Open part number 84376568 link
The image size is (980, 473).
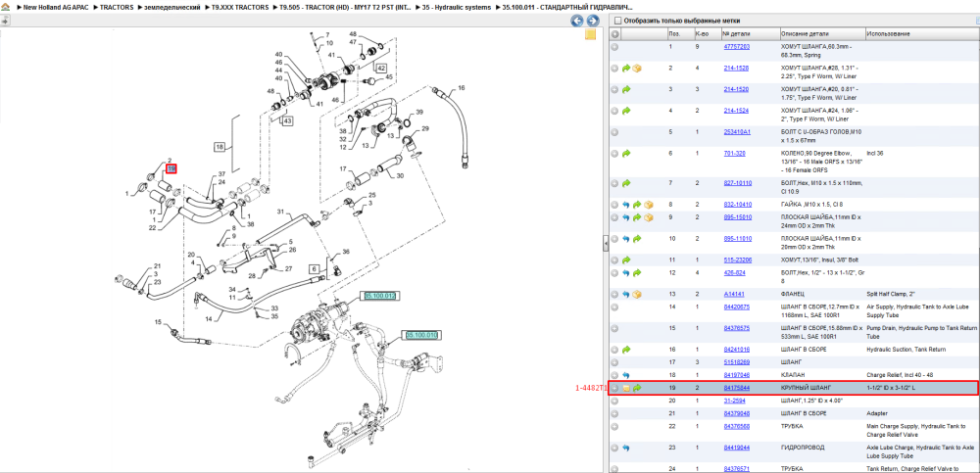(736, 426)
